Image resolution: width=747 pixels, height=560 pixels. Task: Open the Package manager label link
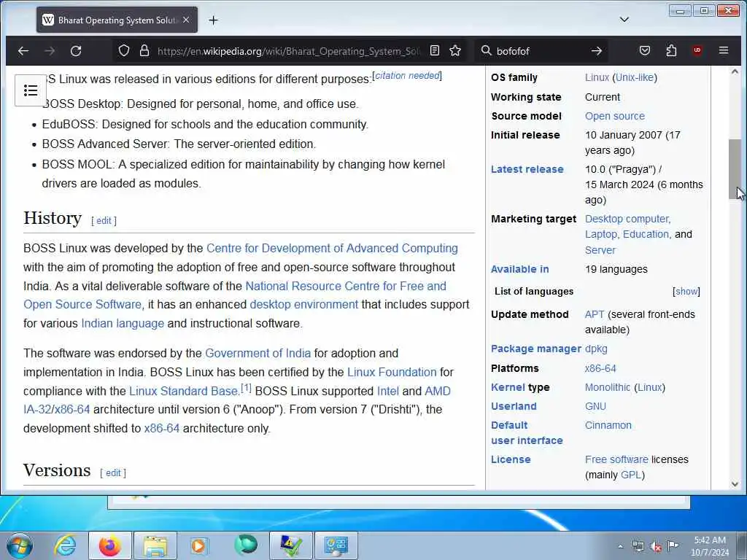coord(536,349)
